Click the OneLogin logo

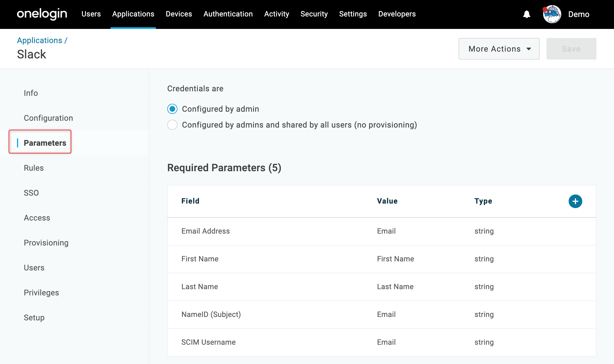pos(42,14)
